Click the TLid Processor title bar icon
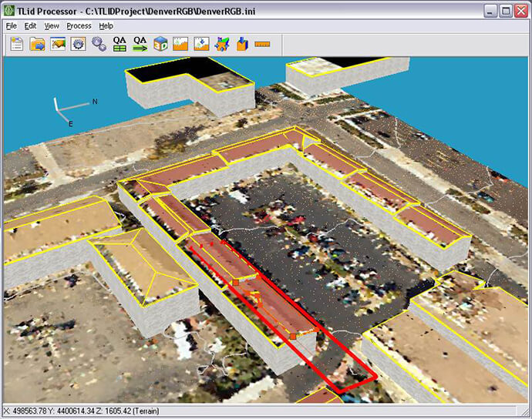 coord(8,11)
